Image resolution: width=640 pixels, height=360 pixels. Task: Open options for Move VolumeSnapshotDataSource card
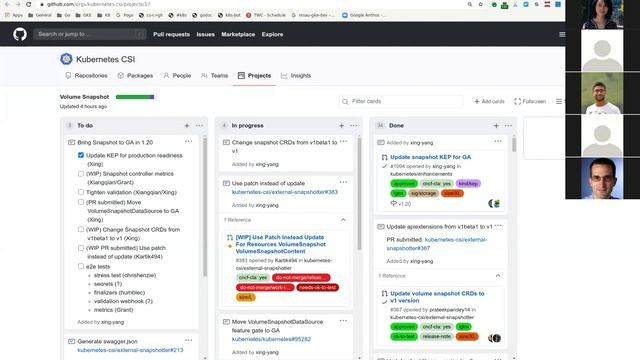pyautogui.click(x=343, y=321)
